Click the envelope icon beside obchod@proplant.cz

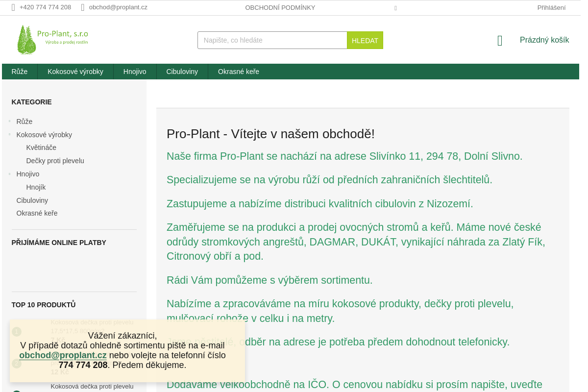83,7
